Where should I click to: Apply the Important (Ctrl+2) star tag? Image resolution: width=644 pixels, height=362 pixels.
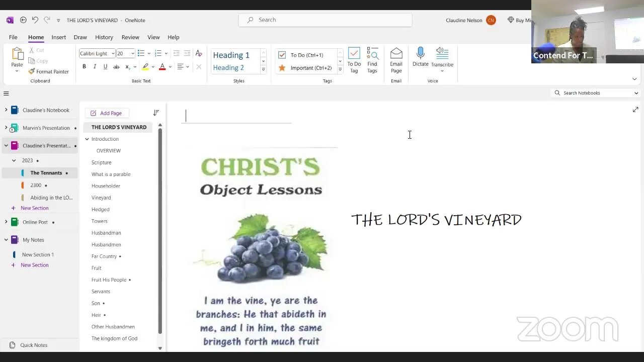point(306,67)
